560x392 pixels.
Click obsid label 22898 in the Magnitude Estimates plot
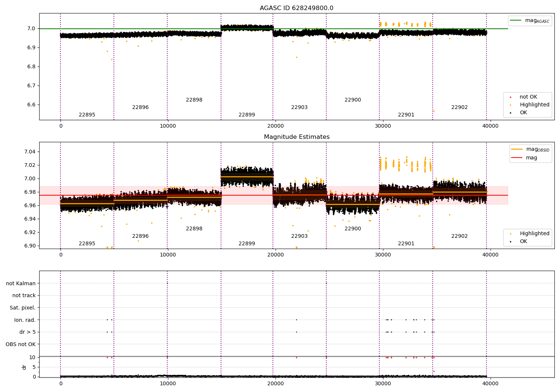(x=194, y=229)
